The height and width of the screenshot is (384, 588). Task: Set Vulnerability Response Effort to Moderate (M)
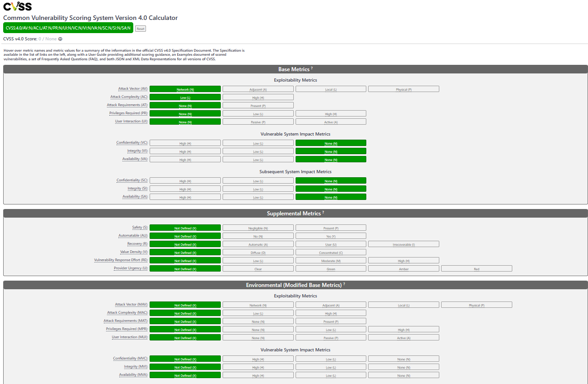(330, 260)
